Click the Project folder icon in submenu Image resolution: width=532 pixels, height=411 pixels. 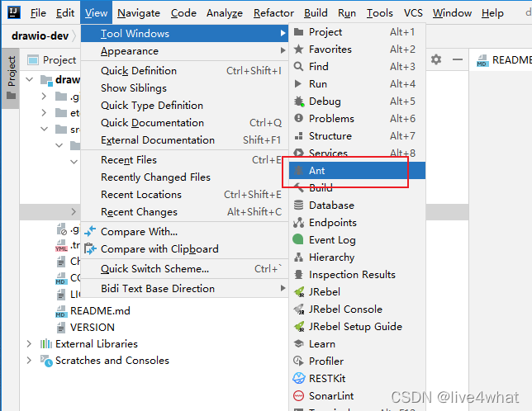point(298,32)
